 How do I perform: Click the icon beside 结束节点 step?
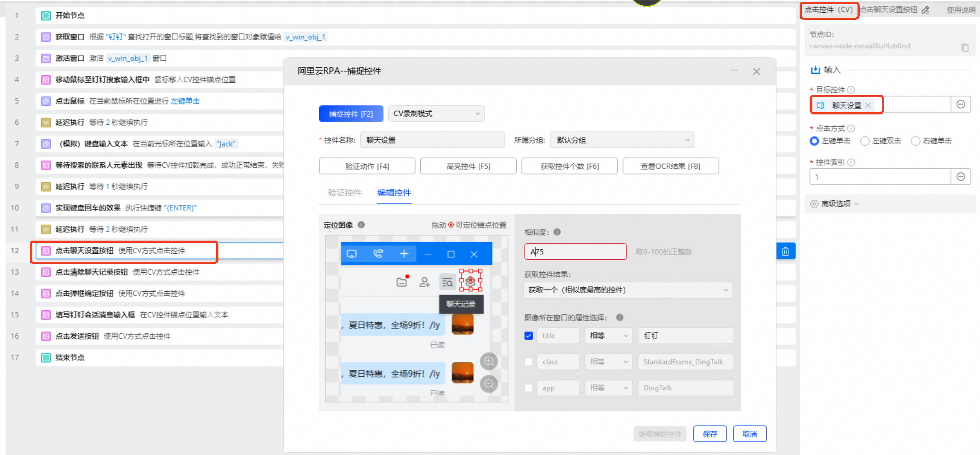pos(46,358)
